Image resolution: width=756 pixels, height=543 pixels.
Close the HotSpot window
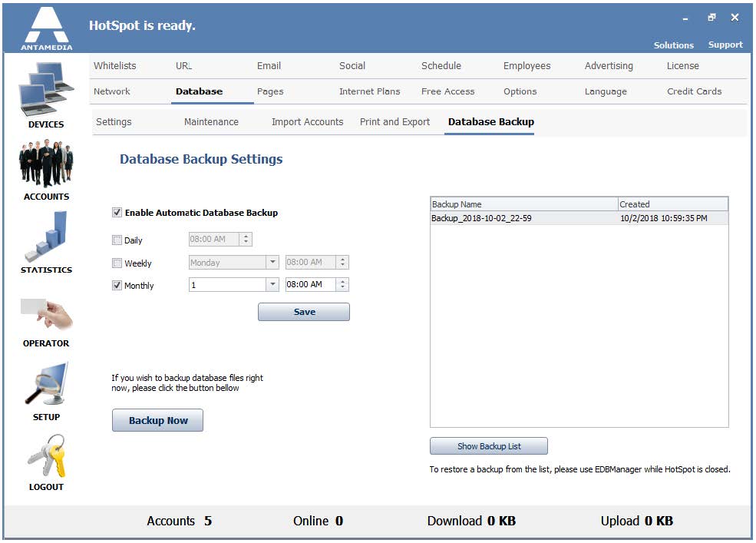735,18
